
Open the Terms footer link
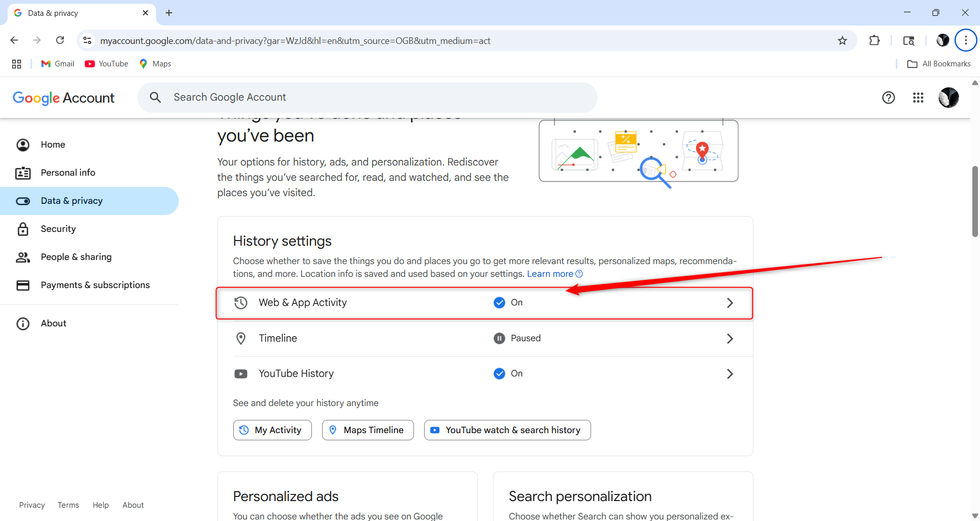click(68, 505)
